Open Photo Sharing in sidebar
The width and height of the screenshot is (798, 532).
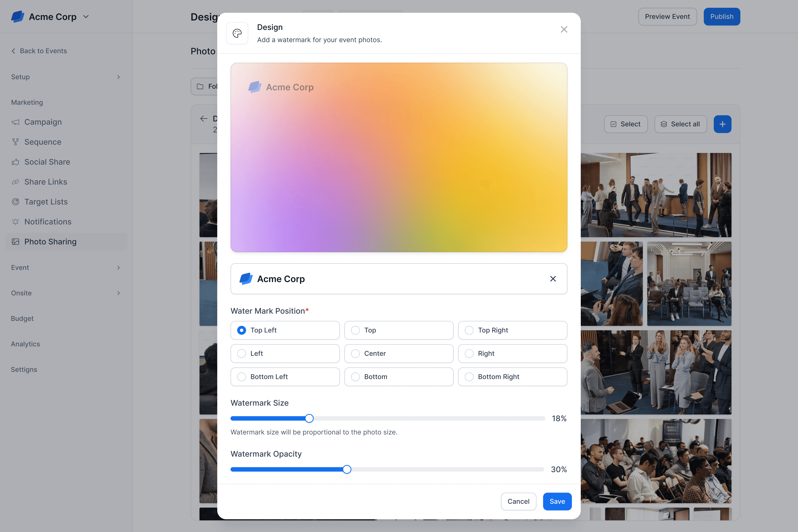tap(66, 242)
